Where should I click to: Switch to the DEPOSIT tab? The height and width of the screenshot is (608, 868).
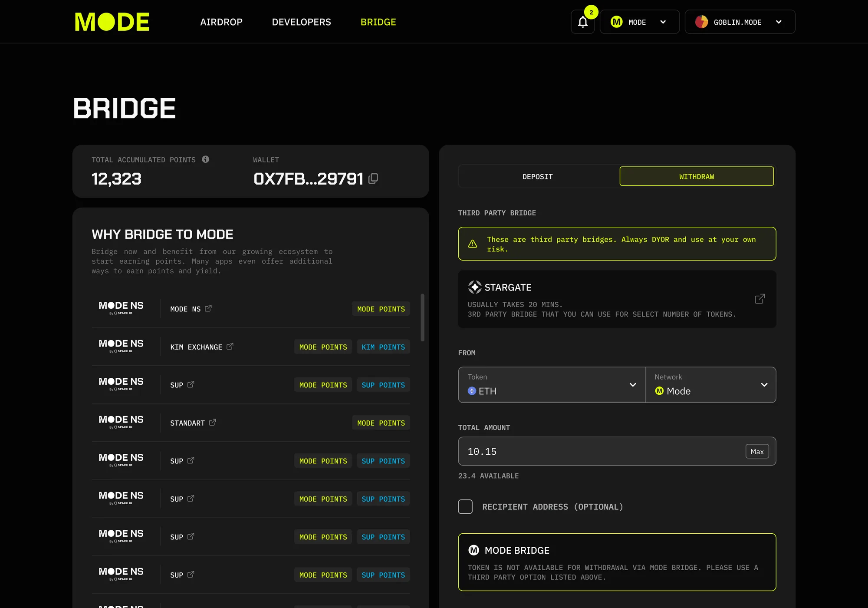coord(538,176)
